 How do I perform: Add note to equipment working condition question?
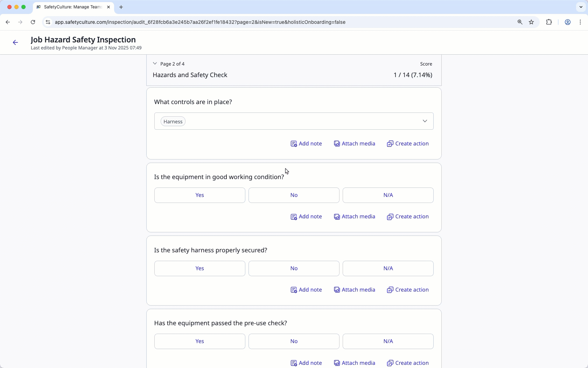[306, 217]
